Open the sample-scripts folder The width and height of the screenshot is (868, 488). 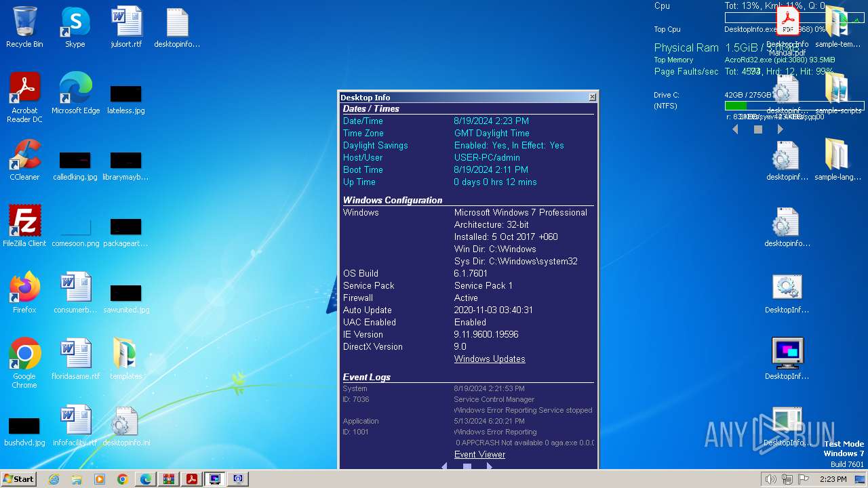[x=837, y=93]
